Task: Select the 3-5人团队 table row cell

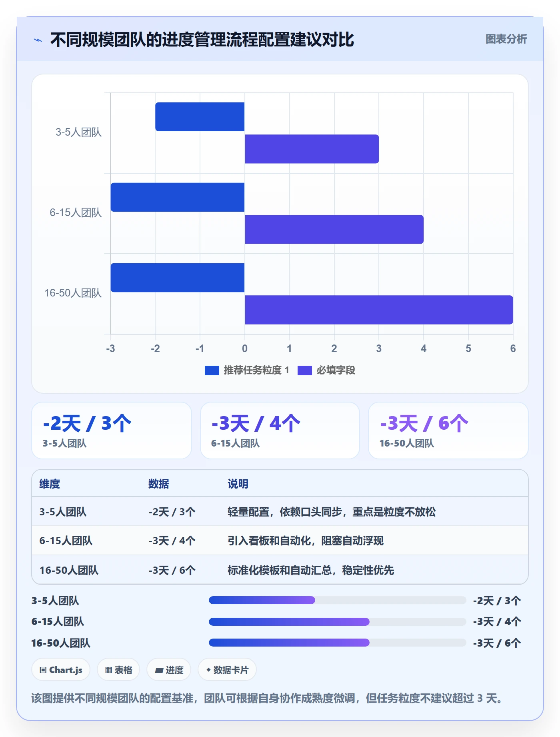Action: coord(63,512)
